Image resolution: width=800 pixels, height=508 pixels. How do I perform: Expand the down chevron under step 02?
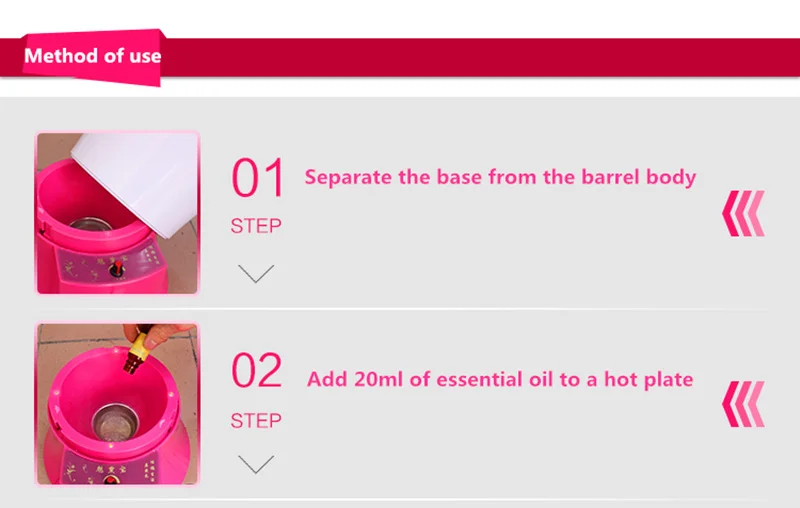pos(257,463)
